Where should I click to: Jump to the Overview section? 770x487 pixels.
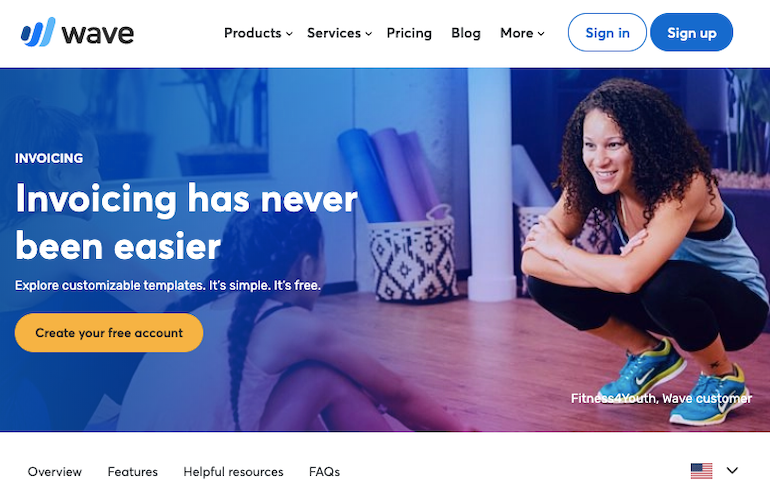(55, 472)
